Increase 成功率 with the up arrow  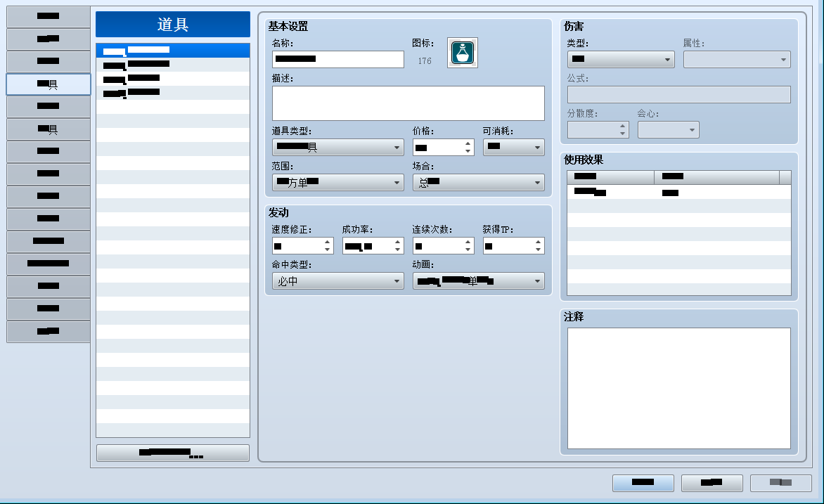point(397,242)
